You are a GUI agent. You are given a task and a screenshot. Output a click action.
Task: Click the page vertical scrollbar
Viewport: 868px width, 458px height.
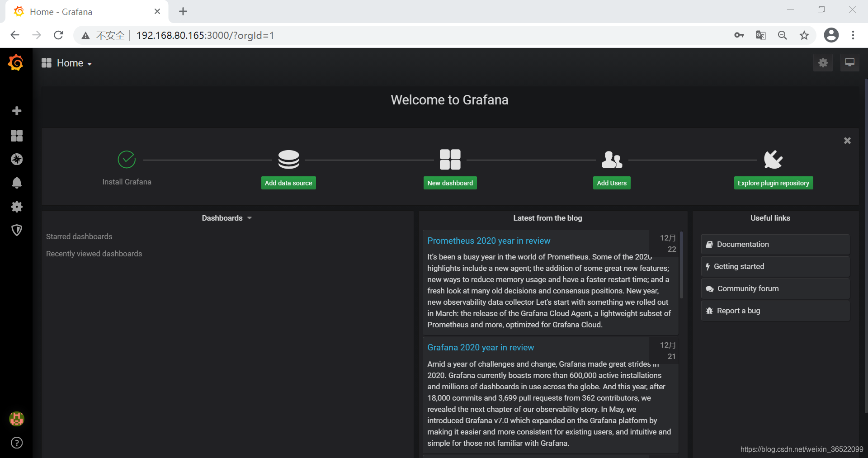point(866,246)
